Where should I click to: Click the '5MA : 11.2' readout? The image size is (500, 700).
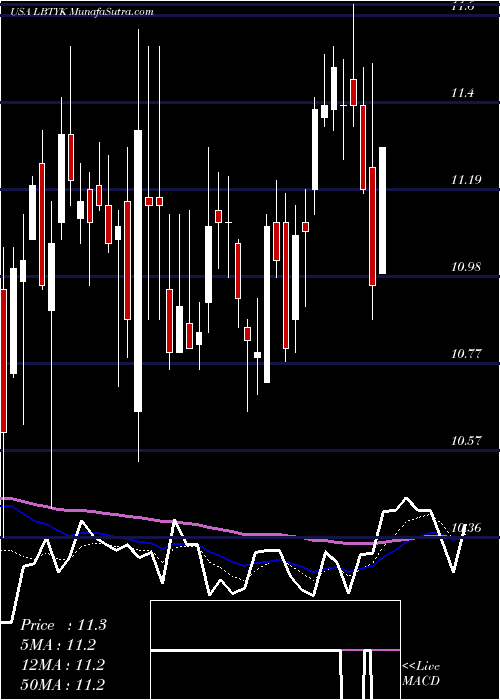coord(58,645)
